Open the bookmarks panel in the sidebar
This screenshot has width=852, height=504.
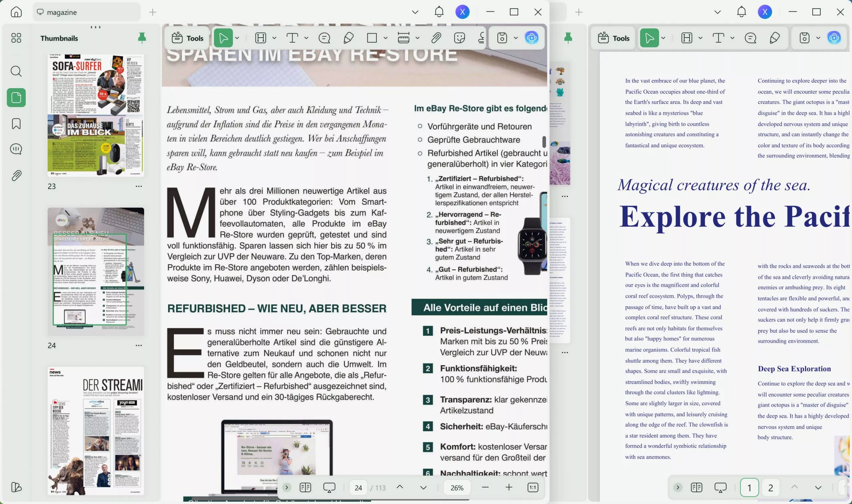click(16, 124)
